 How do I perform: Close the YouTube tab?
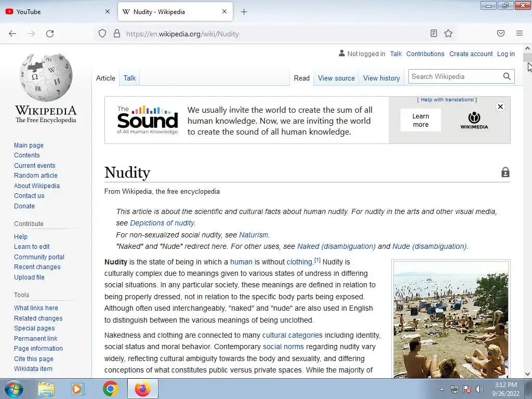[x=108, y=11]
